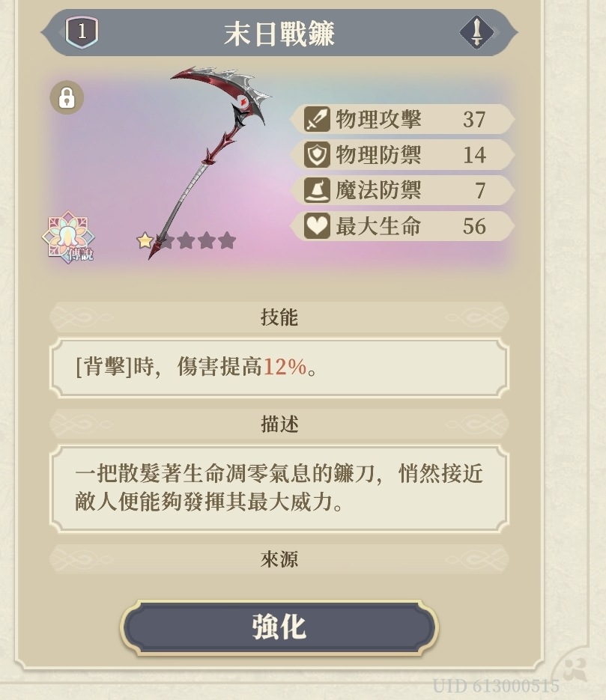Click the 物理攻擊 sword icon
606x700 pixels.
tap(317, 119)
